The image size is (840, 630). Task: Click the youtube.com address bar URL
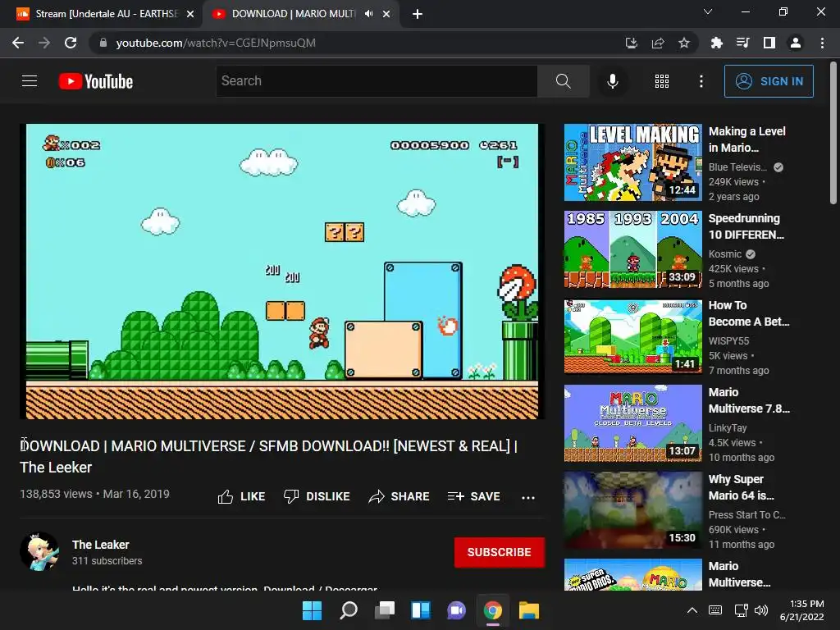click(216, 43)
